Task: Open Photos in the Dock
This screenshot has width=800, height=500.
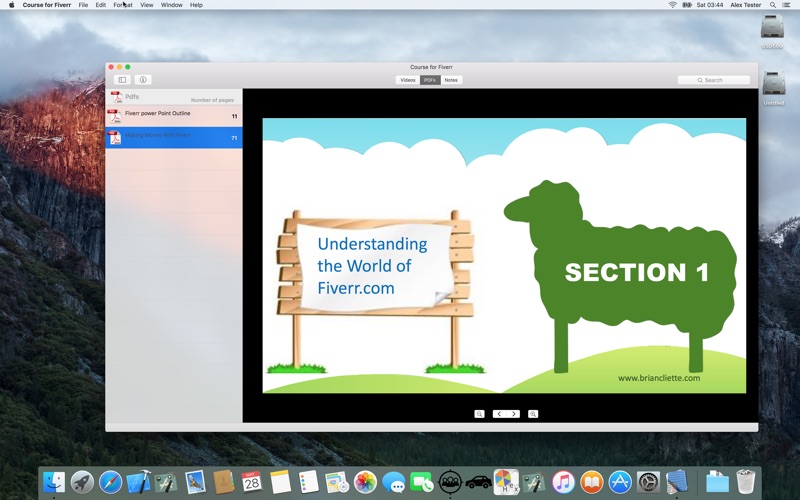Action: point(365,482)
